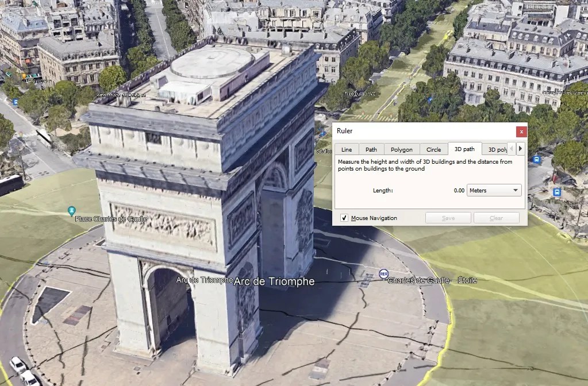588x386 pixels.
Task: Click the left tab-scroll arrow in Ruler dialog
Action: point(512,148)
